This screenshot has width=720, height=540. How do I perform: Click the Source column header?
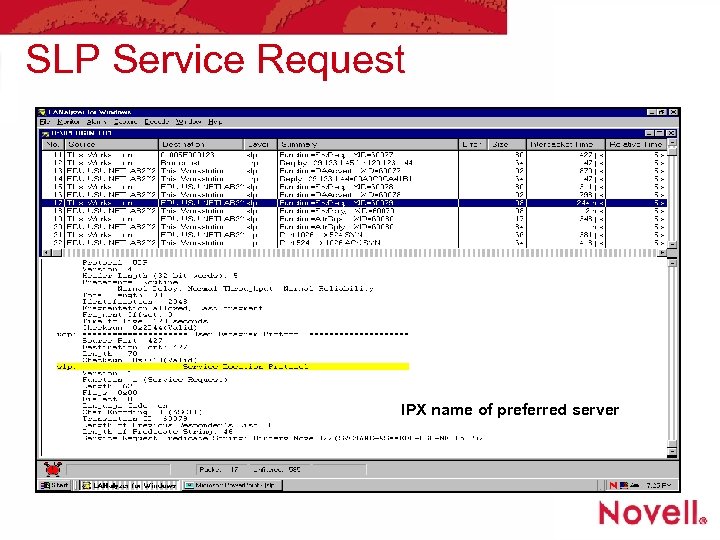[x=112, y=144]
